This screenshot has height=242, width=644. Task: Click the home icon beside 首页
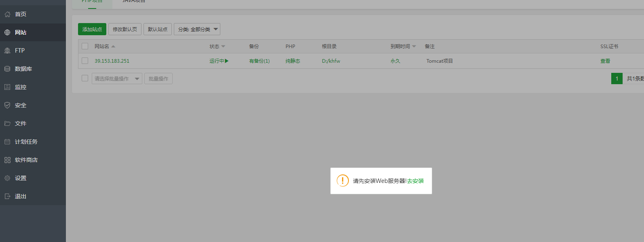pyautogui.click(x=7, y=14)
